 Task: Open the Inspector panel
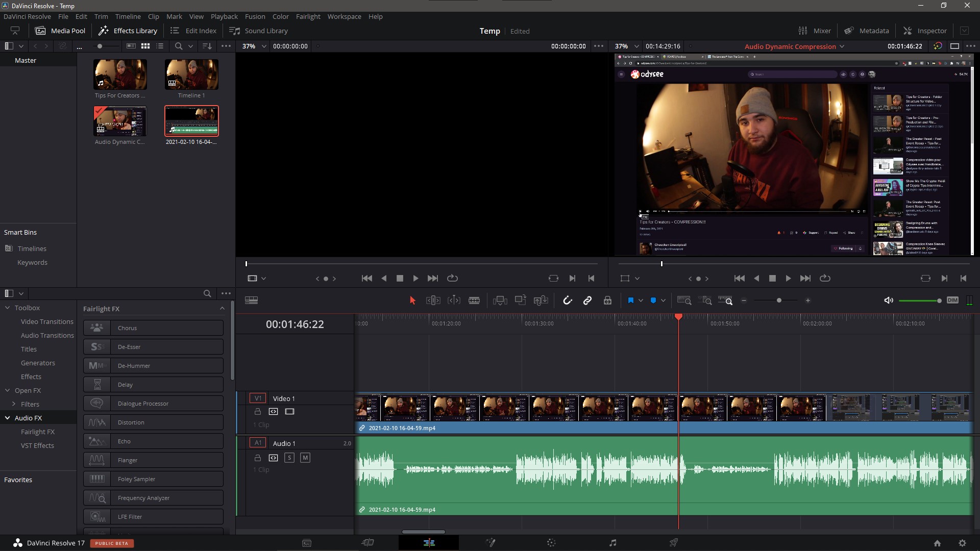[x=925, y=31]
